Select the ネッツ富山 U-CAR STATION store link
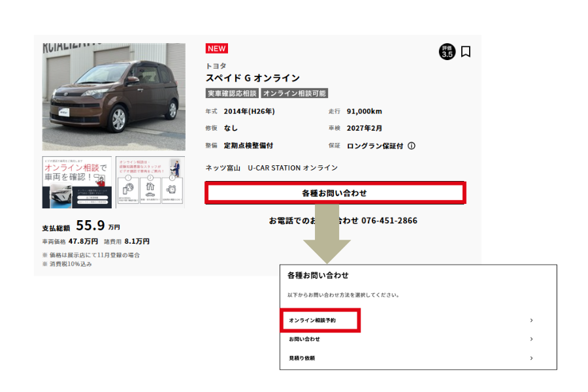This screenshot has height=392, width=588. pos(272,167)
